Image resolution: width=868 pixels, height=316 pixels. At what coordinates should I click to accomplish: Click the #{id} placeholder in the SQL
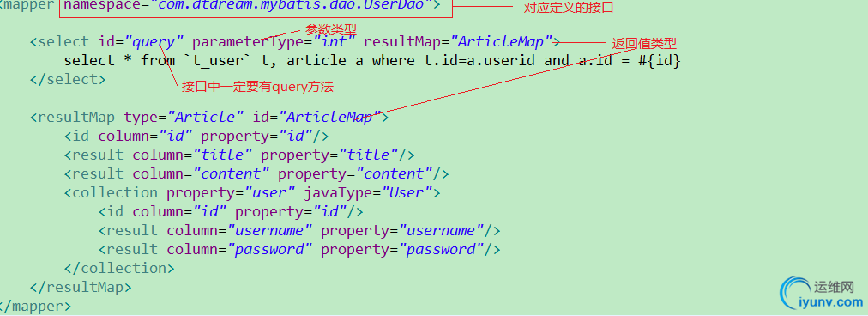click(659, 60)
